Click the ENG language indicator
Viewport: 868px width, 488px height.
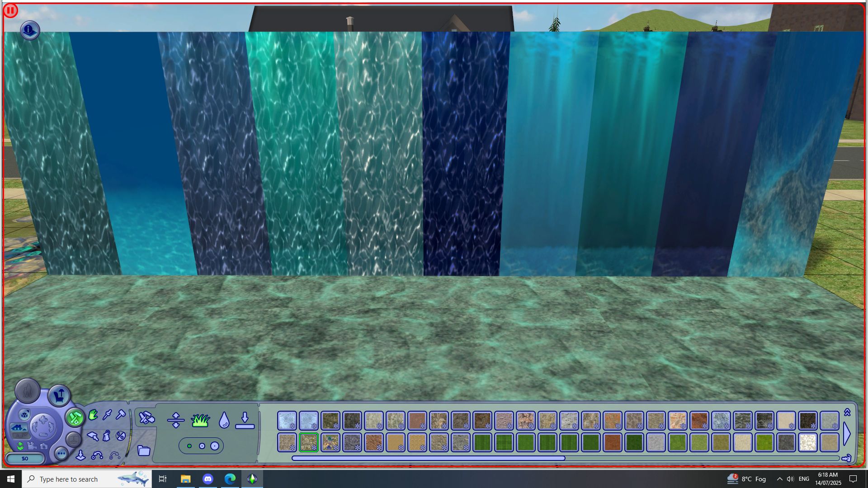pos(804,479)
